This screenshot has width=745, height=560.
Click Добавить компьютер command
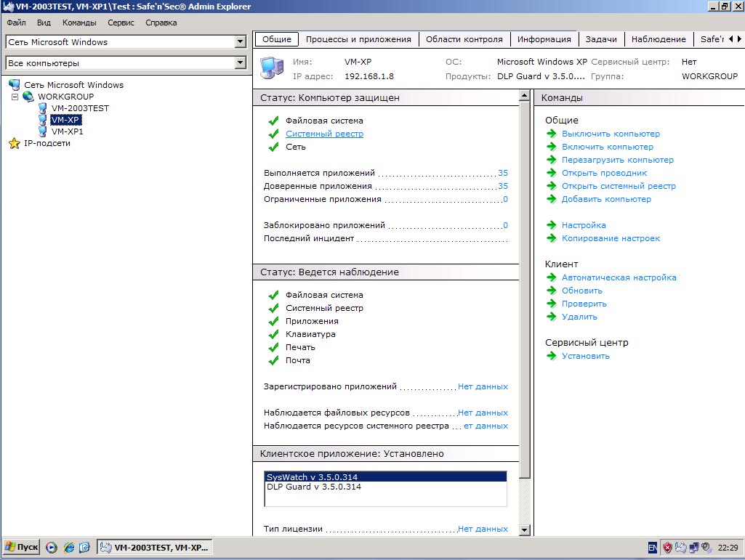[x=606, y=199]
